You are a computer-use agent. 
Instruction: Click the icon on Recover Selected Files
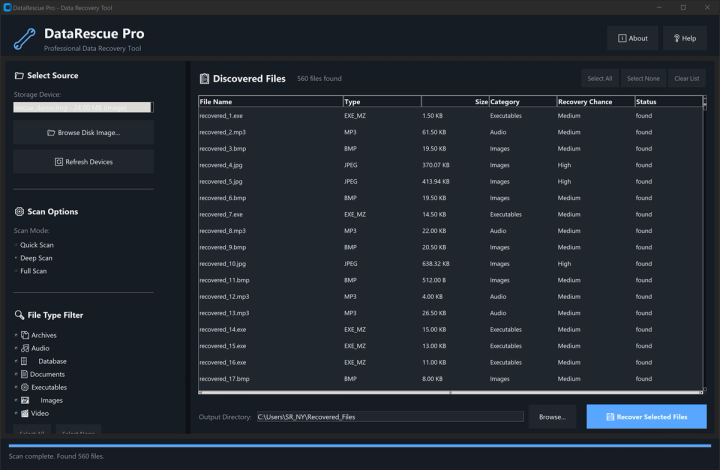pyautogui.click(x=610, y=417)
